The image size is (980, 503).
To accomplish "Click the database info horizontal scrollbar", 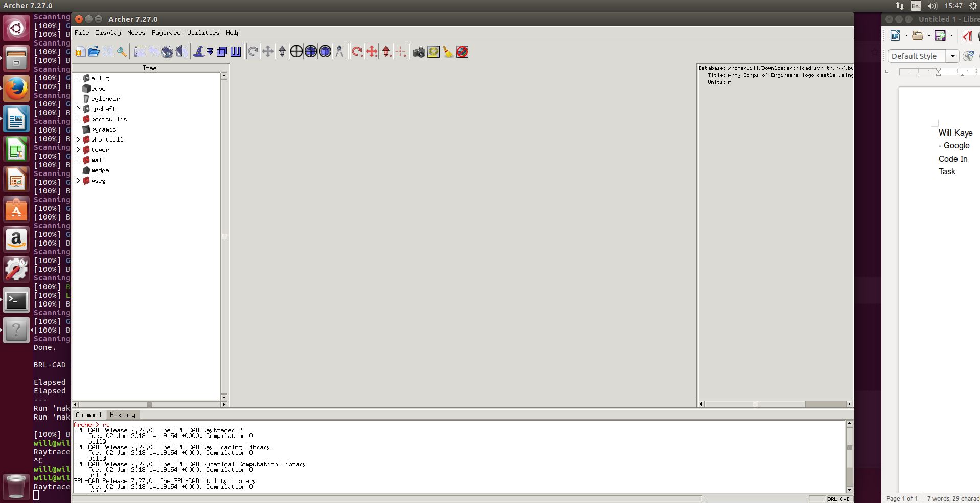I will 775,404.
